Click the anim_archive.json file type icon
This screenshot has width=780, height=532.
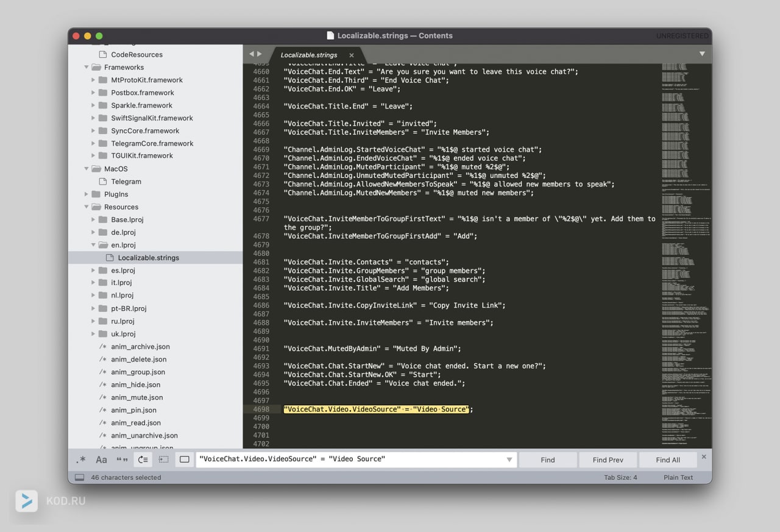103,347
